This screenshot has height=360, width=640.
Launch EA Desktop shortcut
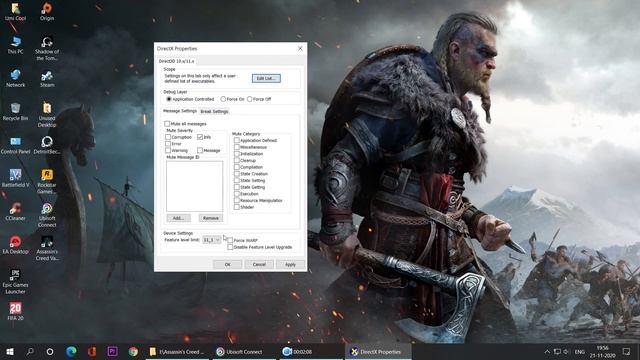point(16,245)
